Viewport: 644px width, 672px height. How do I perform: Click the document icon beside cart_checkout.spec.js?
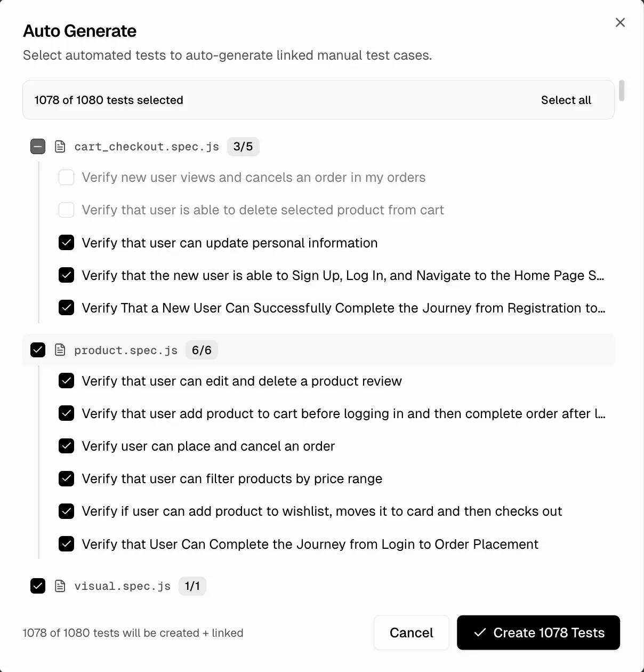[x=60, y=146]
